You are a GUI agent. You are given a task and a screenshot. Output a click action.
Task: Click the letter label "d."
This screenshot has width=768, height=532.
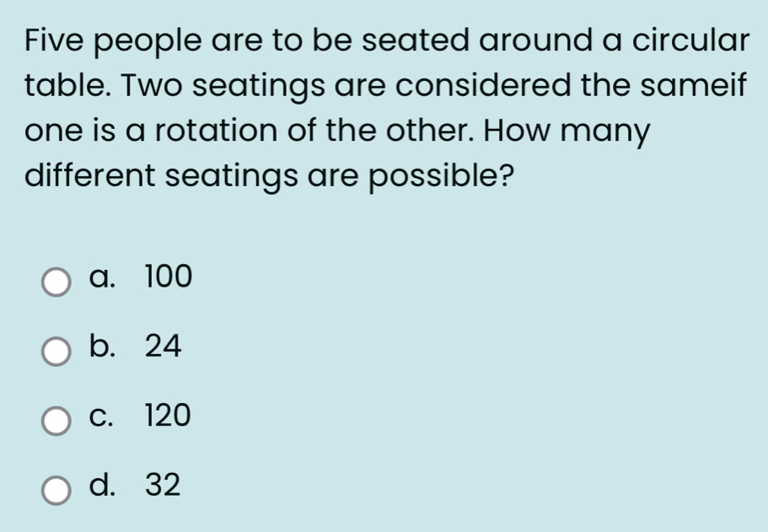point(102,484)
